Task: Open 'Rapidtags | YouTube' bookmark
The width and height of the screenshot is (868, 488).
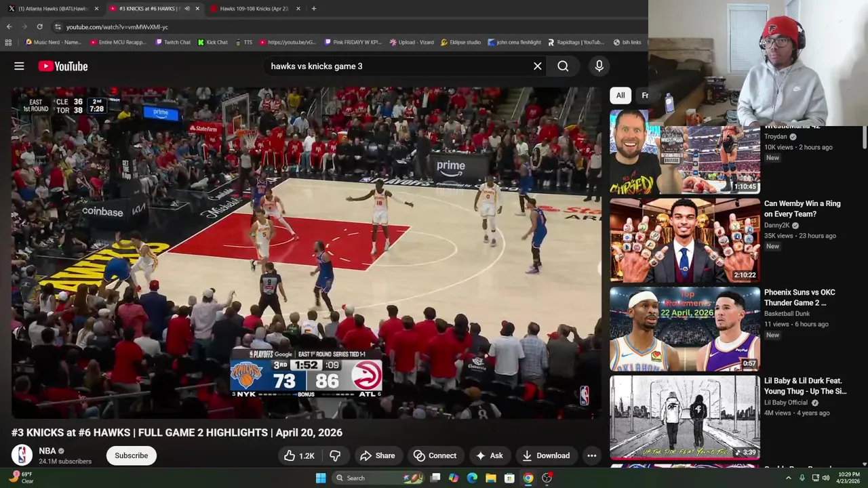Action: (x=576, y=42)
